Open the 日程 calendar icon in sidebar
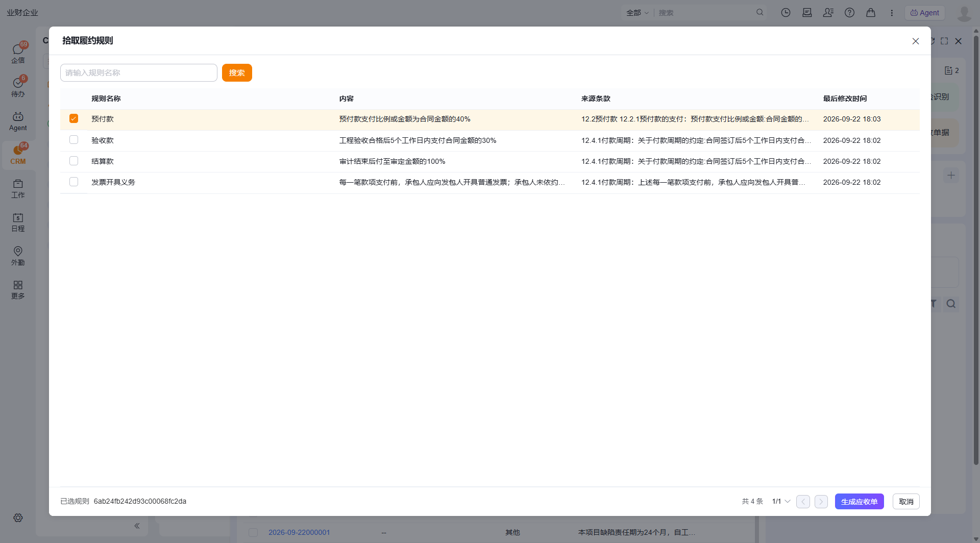This screenshot has width=980, height=543. click(x=18, y=222)
